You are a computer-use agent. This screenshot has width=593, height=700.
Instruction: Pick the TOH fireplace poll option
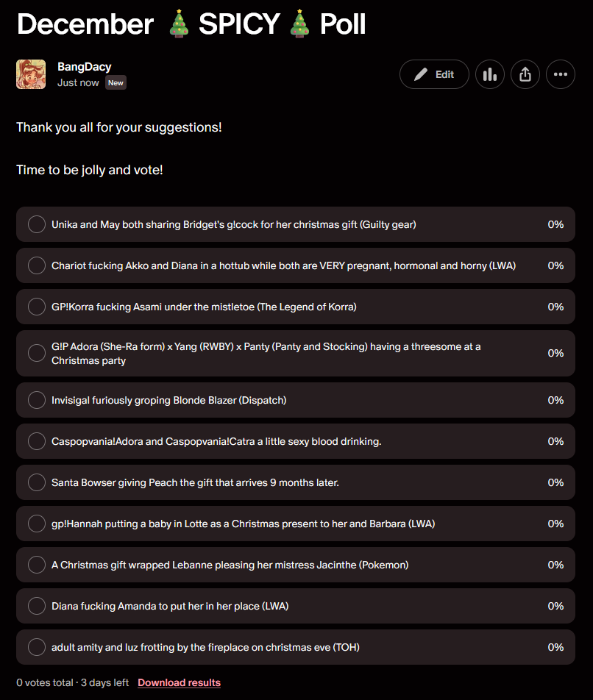coord(37,647)
